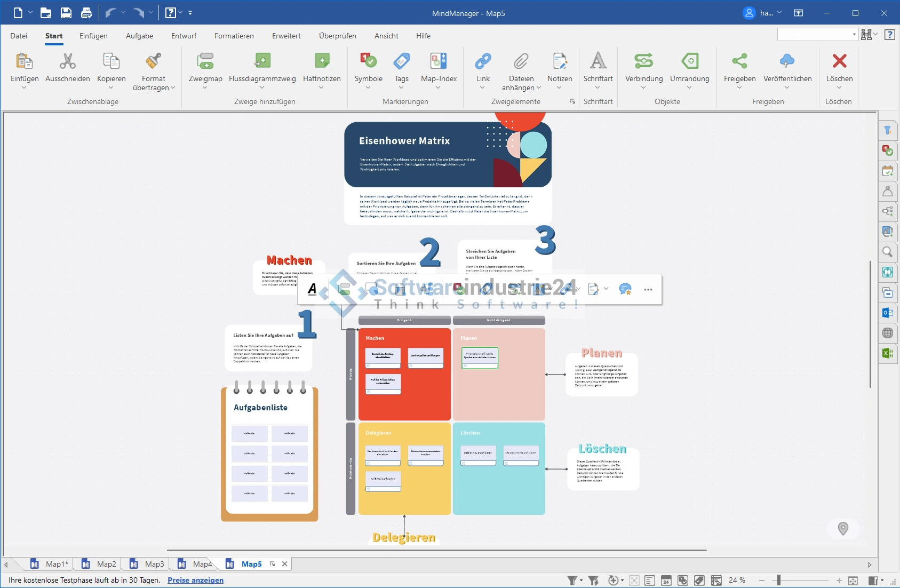
Task: Open the Symbole markers icon
Action: point(368,61)
